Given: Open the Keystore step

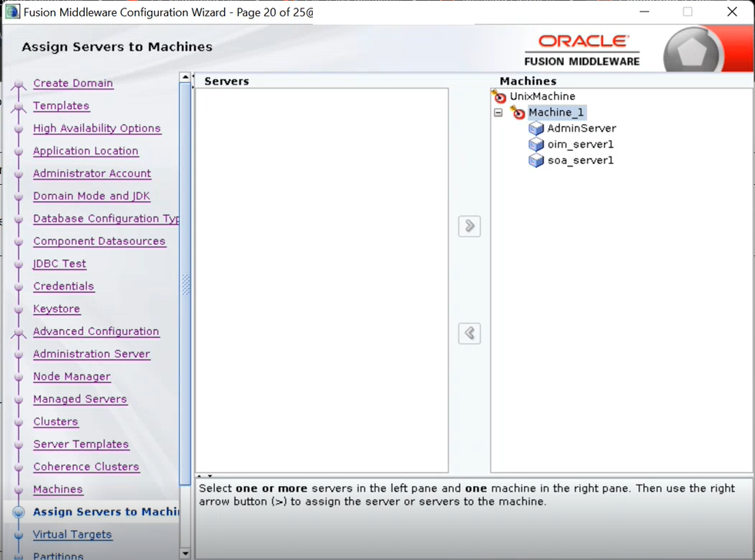Looking at the screenshot, I should tap(57, 309).
